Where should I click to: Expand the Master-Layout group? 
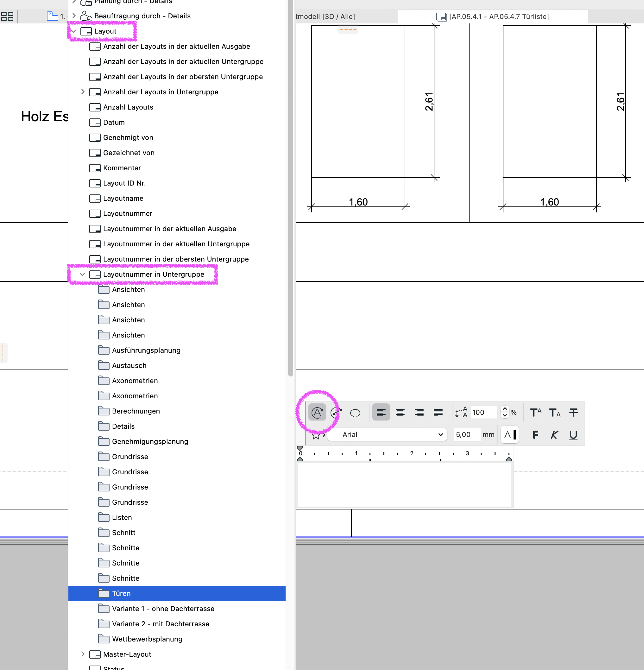(x=83, y=654)
